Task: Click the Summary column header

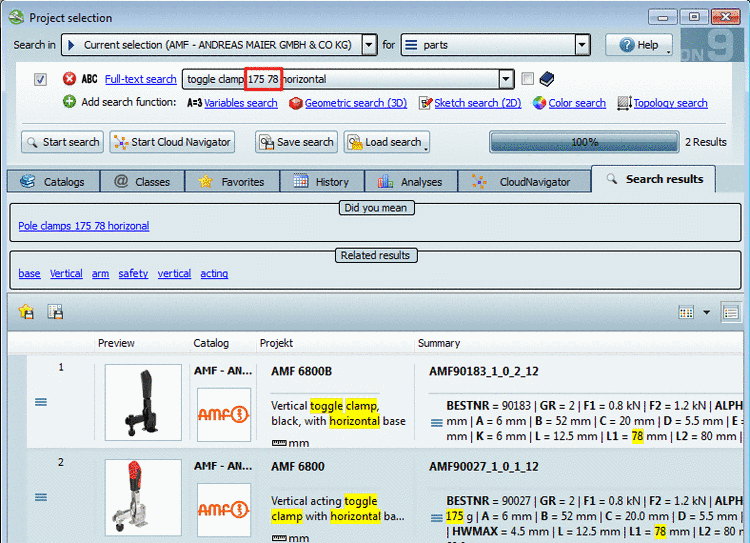Action: pos(439,343)
